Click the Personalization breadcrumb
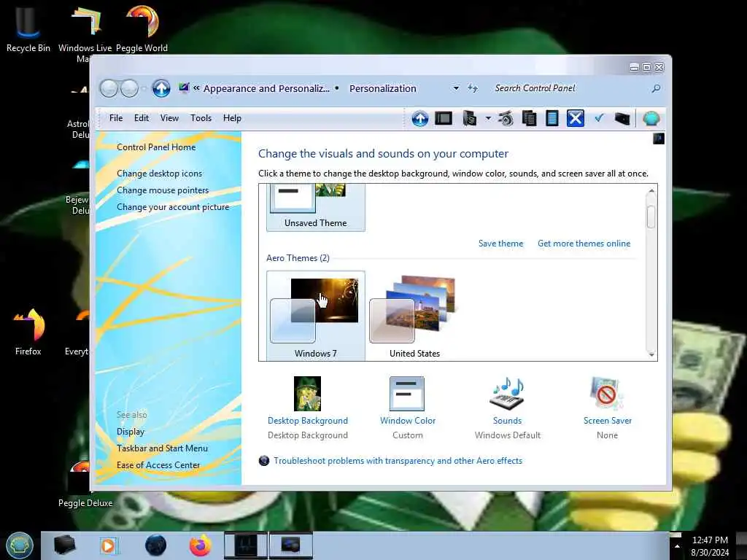The width and height of the screenshot is (747, 560). (x=382, y=88)
